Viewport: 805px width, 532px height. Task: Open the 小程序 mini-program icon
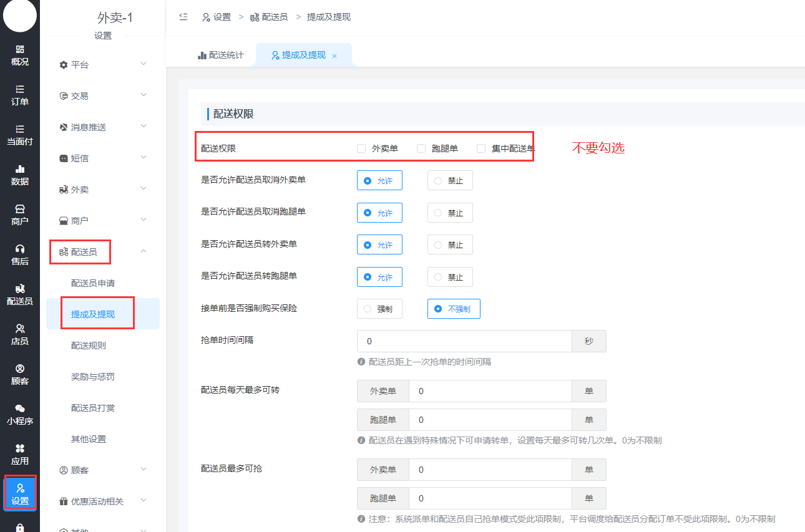click(x=20, y=409)
